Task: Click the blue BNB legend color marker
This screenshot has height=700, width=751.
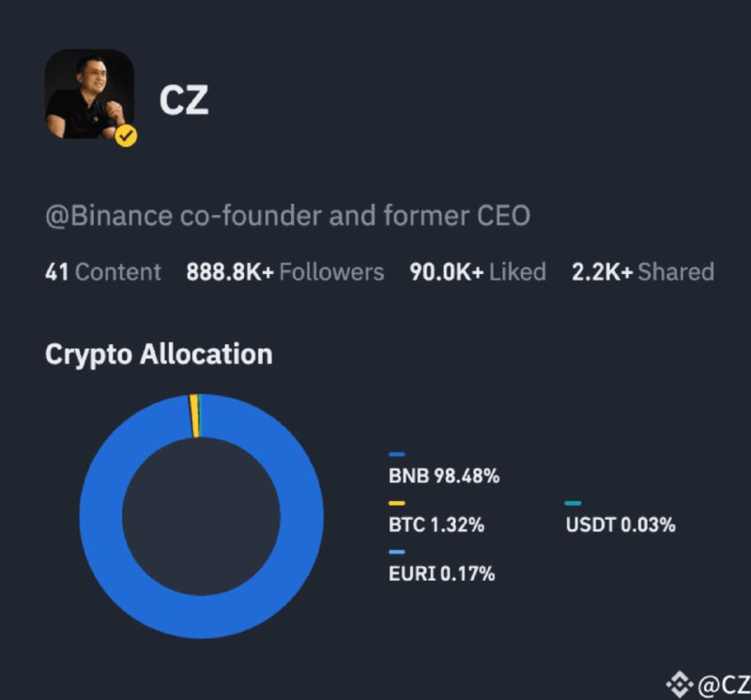Action: pyautogui.click(x=397, y=454)
